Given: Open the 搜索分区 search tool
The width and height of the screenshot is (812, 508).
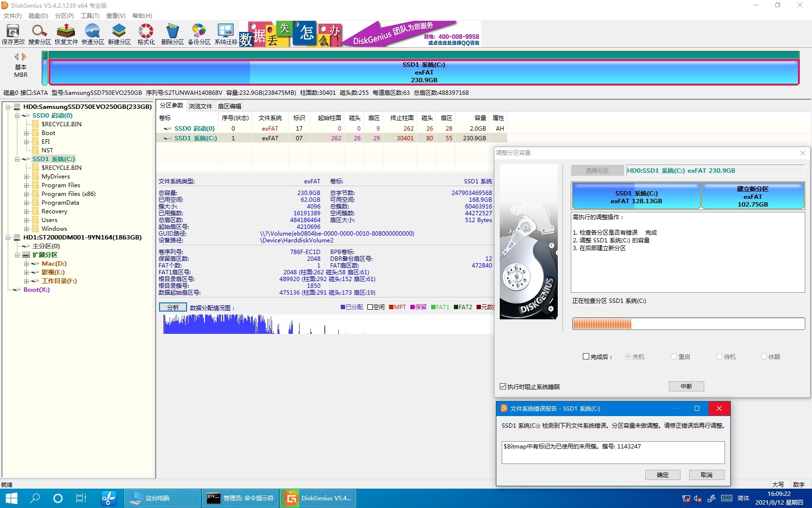Looking at the screenshot, I should [40, 34].
